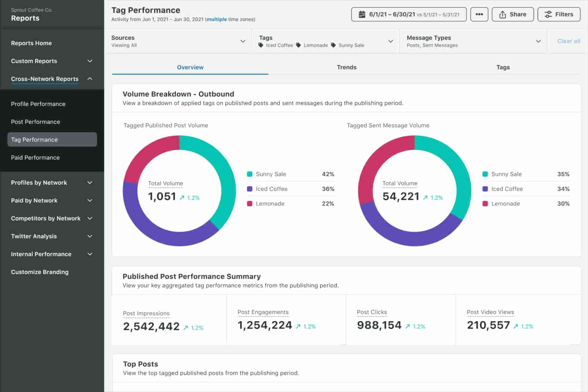This screenshot has width=588, height=392.
Task: Click Clear all filters link
Action: tap(568, 41)
